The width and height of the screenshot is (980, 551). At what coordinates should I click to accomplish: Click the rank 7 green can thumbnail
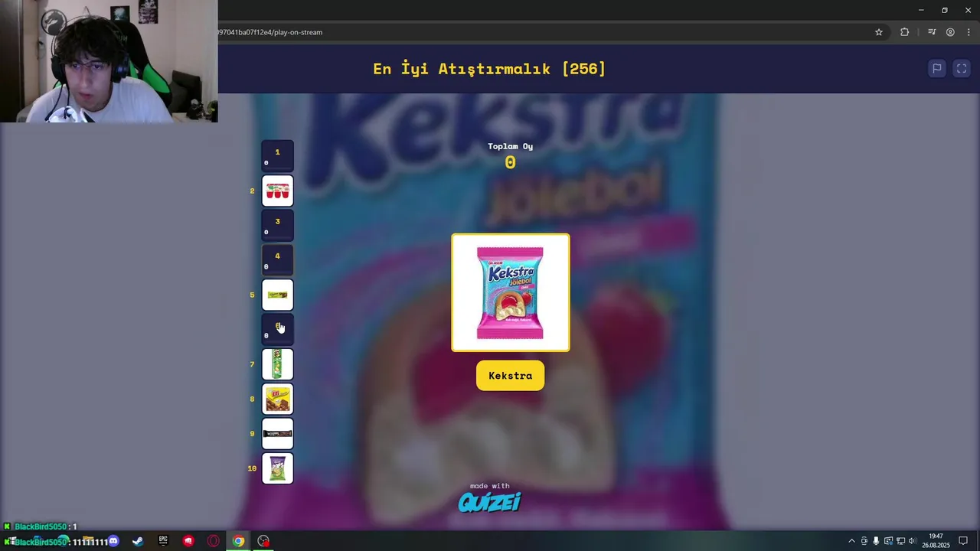277,364
